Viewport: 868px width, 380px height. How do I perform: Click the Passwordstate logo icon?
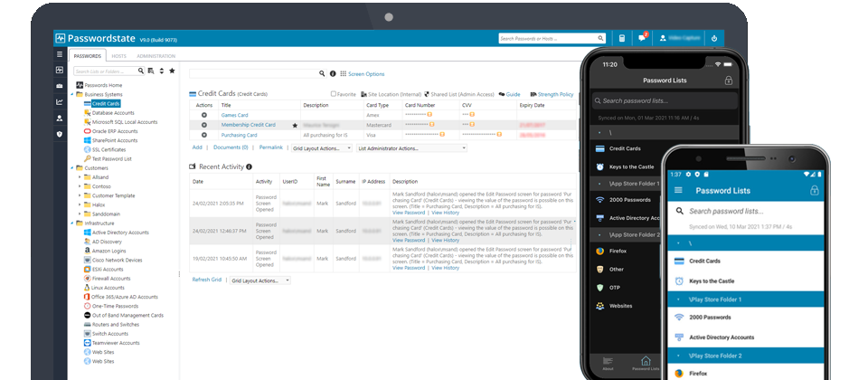61,38
